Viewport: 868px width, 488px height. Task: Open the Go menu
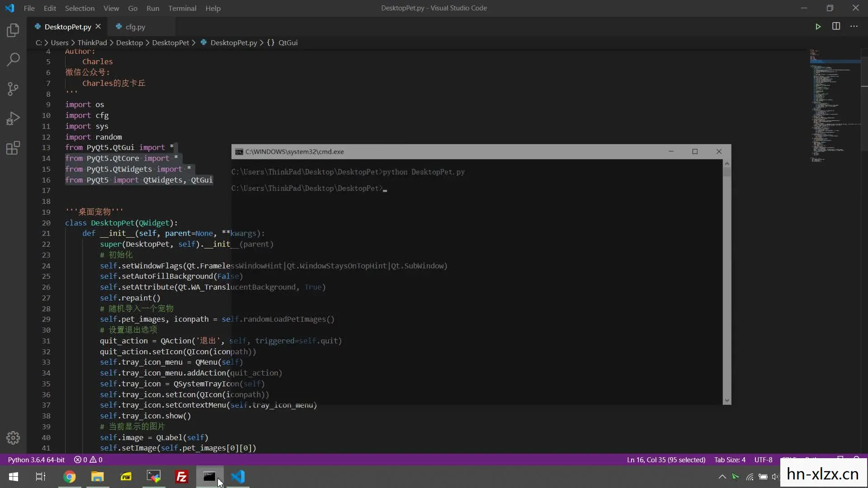(x=132, y=8)
